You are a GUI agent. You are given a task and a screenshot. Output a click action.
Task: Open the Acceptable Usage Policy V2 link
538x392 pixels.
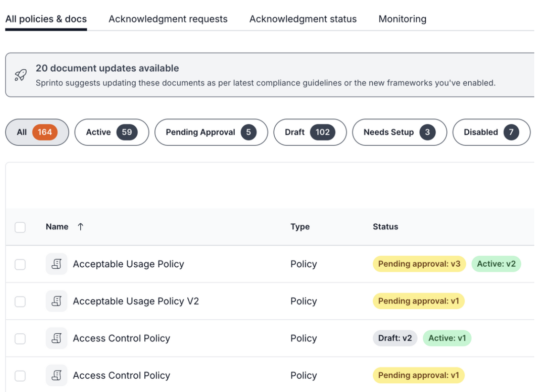click(x=136, y=301)
